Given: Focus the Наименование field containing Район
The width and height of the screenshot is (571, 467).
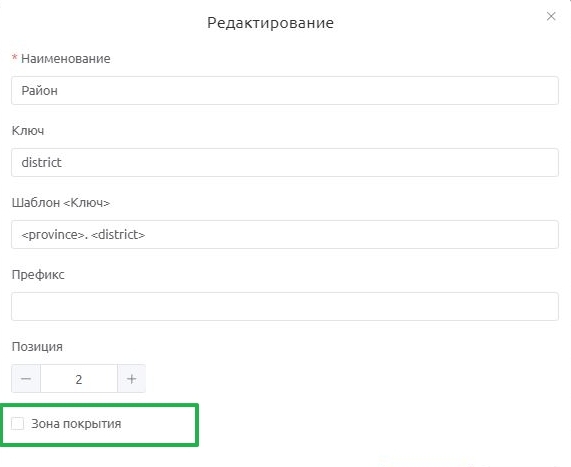Looking at the screenshot, I should [x=285, y=91].
